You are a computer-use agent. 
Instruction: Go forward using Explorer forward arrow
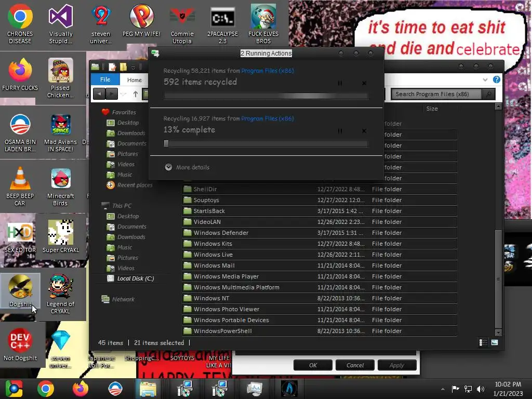tap(112, 94)
